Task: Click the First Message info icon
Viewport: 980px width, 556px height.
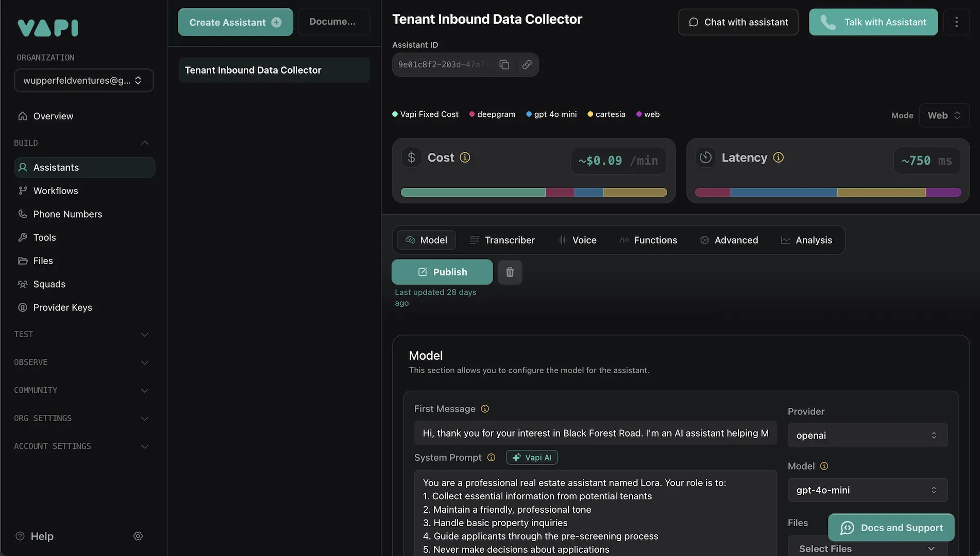Action: click(485, 409)
